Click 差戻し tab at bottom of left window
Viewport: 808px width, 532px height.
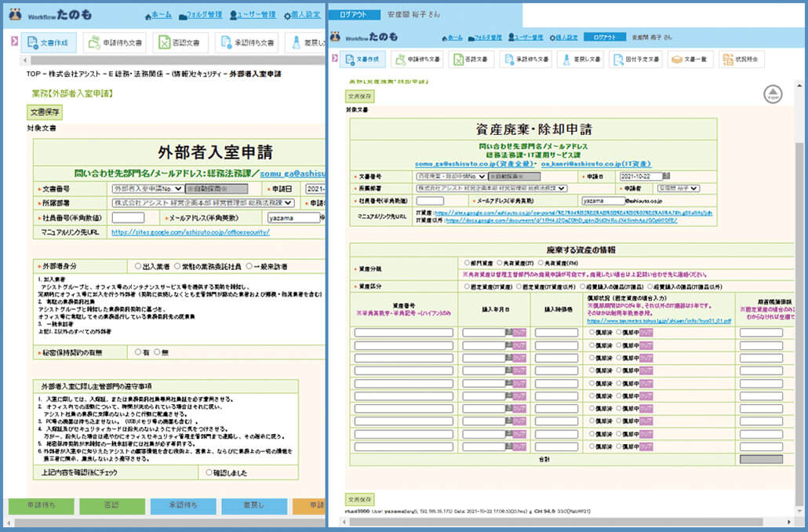[x=254, y=505]
